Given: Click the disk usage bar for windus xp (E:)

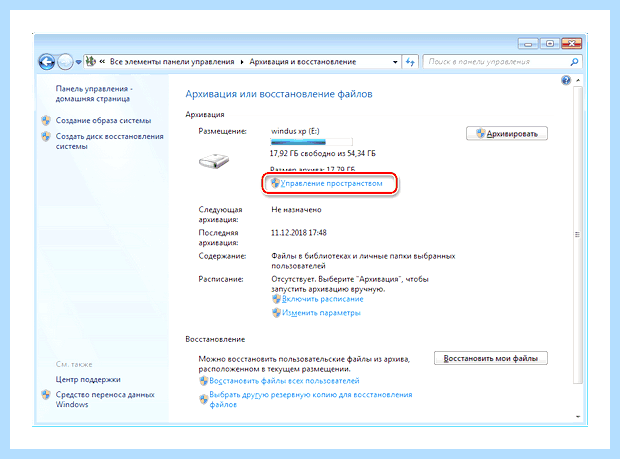Looking at the screenshot, I should (x=311, y=142).
